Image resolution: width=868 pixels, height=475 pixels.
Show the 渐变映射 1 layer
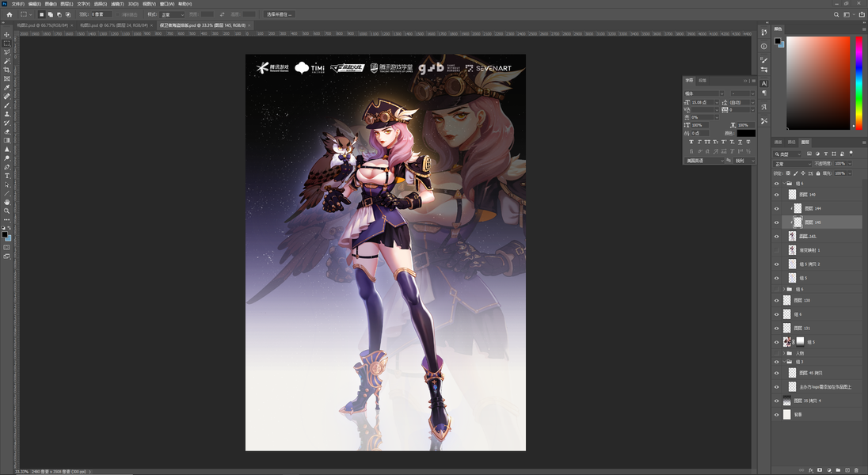776,250
